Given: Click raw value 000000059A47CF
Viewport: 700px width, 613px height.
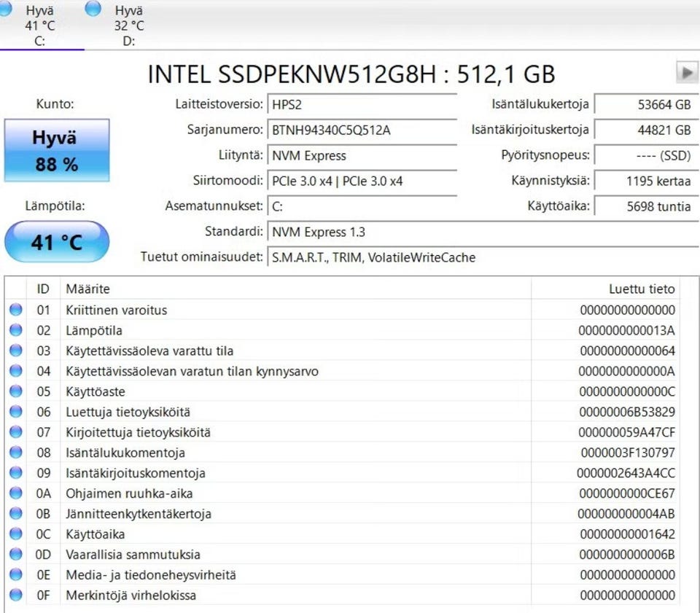Looking at the screenshot, I should coord(626,432).
